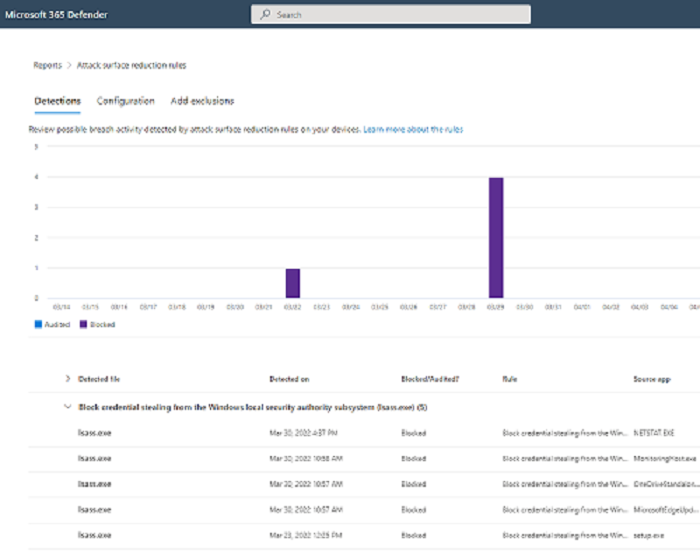
Task: Click the blue Audited legend swatch
Action: click(x=38, y=324)
